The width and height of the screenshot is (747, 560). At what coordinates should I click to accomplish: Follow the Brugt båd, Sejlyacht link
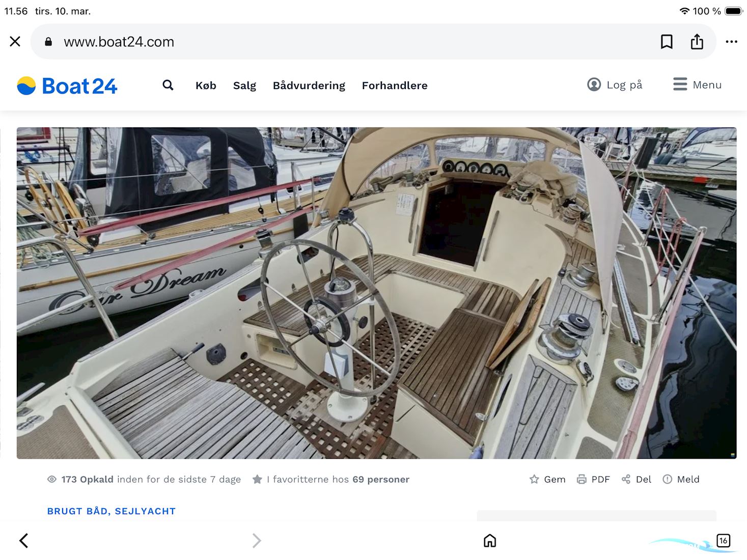112,511
